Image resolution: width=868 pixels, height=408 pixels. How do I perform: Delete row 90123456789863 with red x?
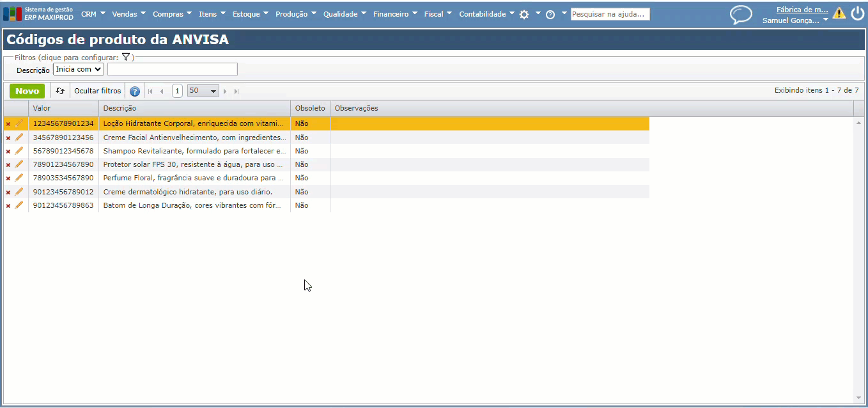click(x=8, y=205)
